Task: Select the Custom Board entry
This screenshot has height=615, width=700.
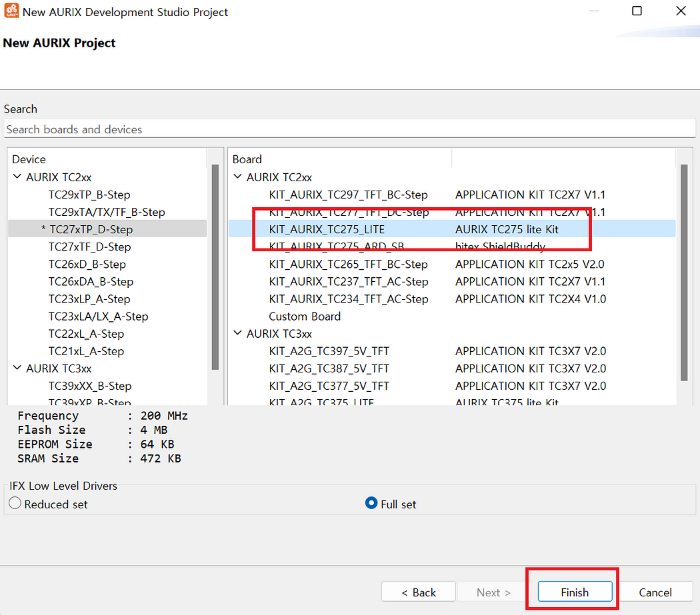Action: [305, 316]
